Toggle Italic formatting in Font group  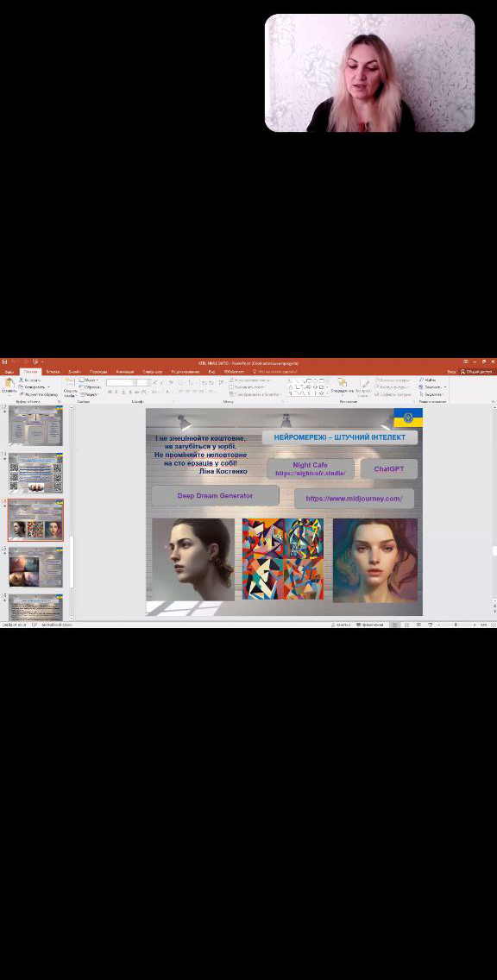[x=116, y=392]
